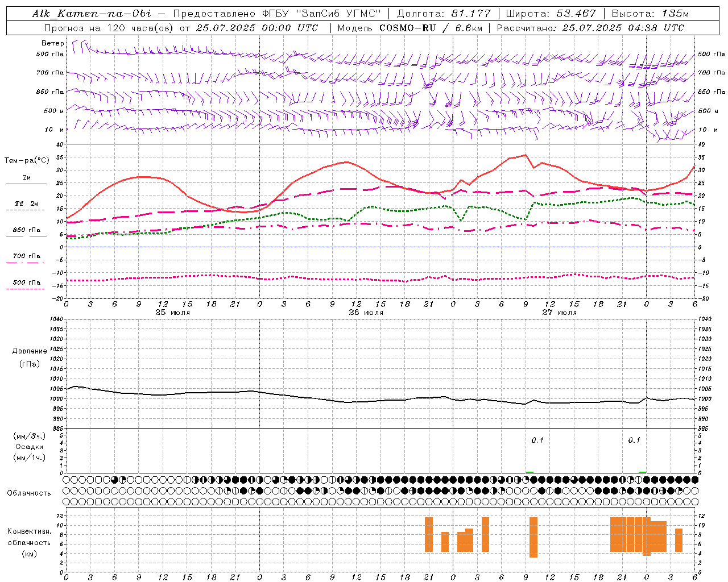
Task: Click the '(мм/1ч.)' precipitation unit label
Action: [x=30, y=458]
